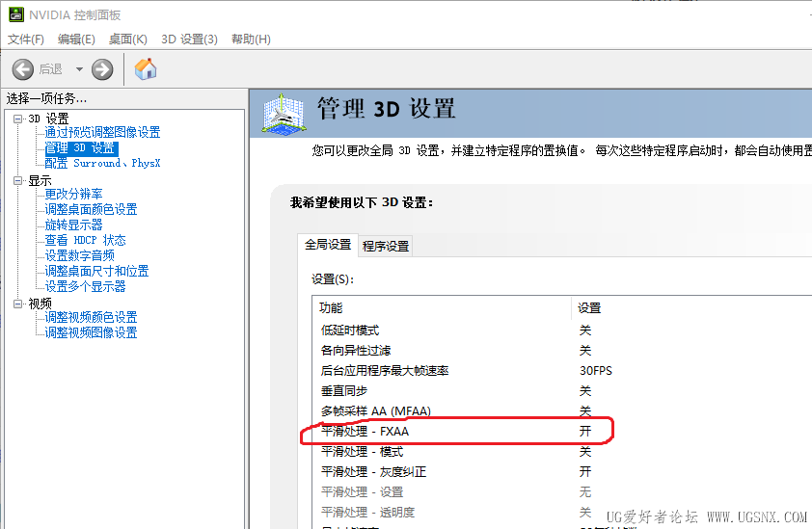Select the 平滑处理 - 模式 row
812x529 pixels.
pyautogui.click(x=562, y=451)
